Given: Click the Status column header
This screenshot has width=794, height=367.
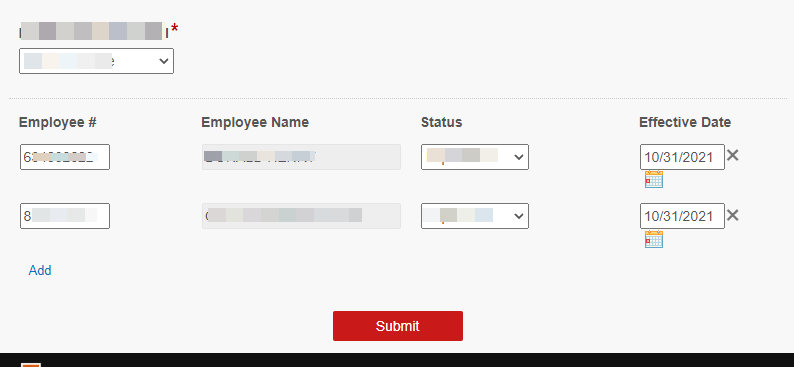Looking at the screenshot, I should click(442, 122).
